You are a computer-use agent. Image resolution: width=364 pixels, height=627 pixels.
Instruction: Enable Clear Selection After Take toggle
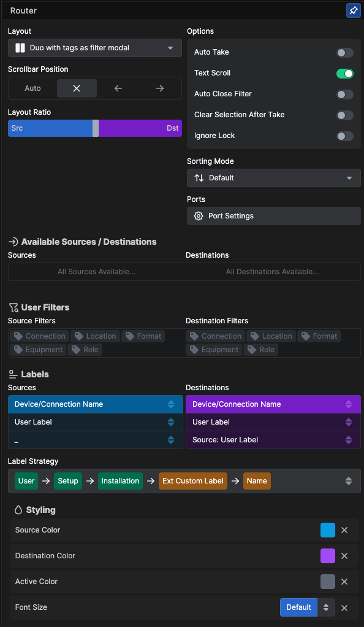coord(345,115)
